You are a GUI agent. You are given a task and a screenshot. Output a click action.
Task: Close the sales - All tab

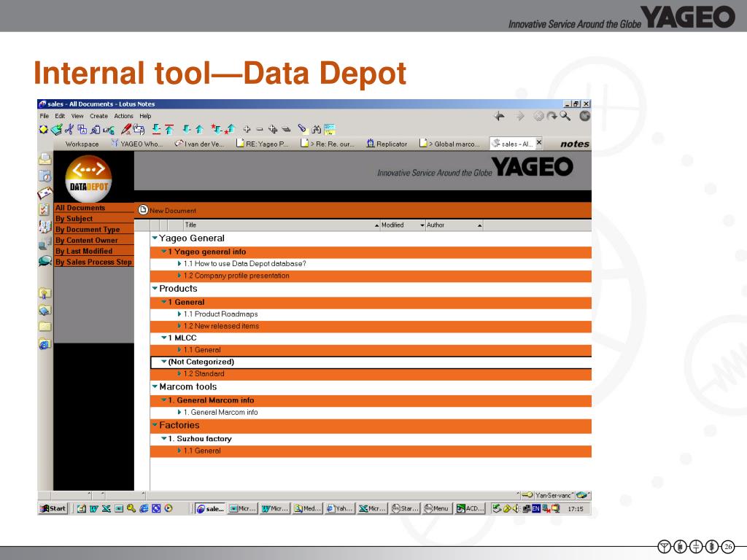pyautogui.click(x=539, y=142)
